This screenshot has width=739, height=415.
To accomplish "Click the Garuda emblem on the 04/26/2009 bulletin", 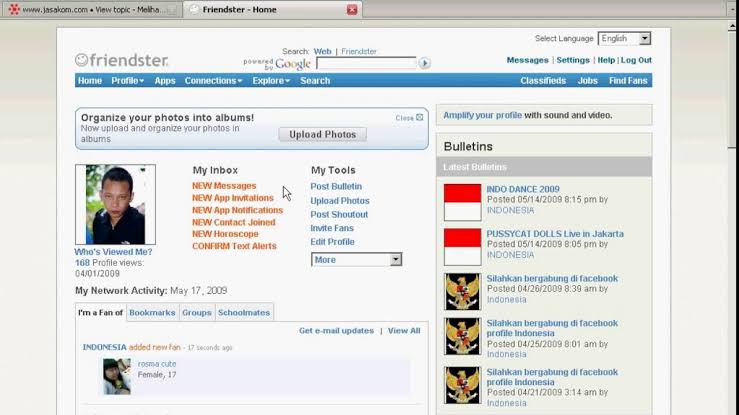I will [x=462, y=291].
